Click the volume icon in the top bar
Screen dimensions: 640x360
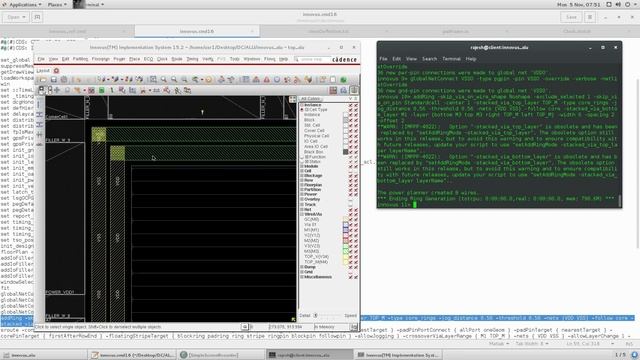pyautogui.click(x=618, y=4)
